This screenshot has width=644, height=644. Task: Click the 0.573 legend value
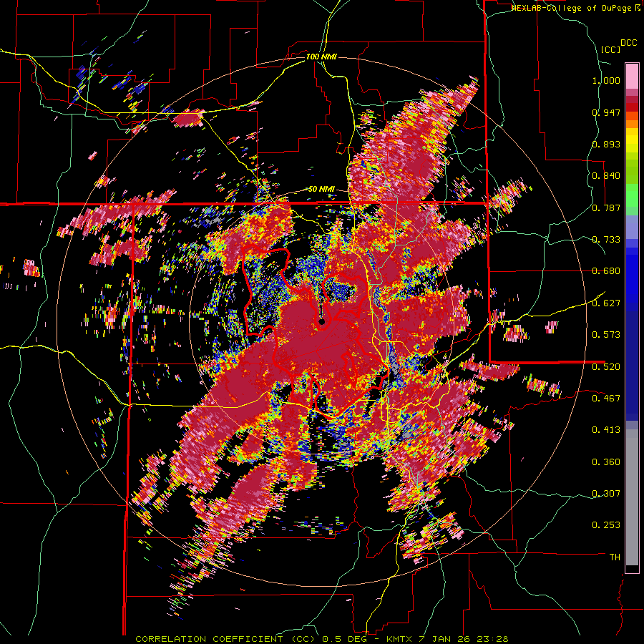click(x=606, y=335)
